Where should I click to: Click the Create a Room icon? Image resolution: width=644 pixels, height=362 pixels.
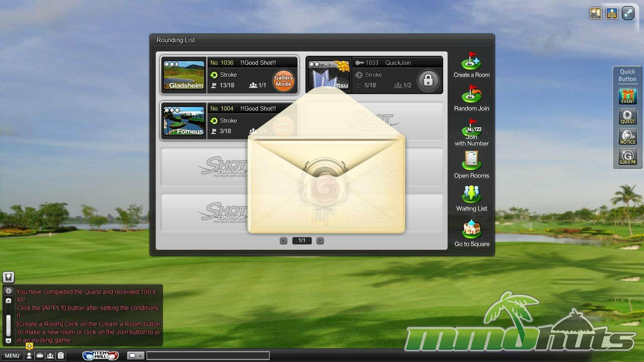coord(471,61)
